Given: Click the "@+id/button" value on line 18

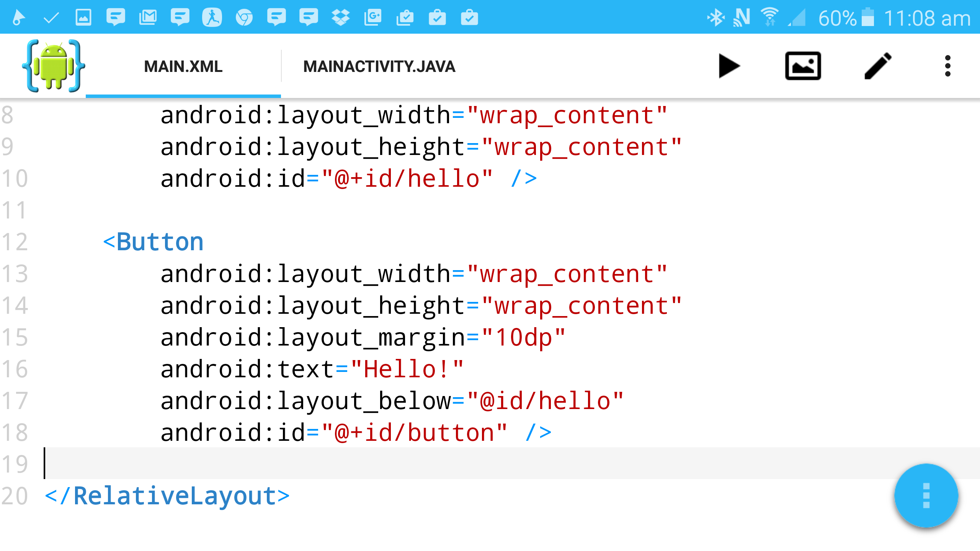Looking at the screenshot, I should tap(414, 432).
